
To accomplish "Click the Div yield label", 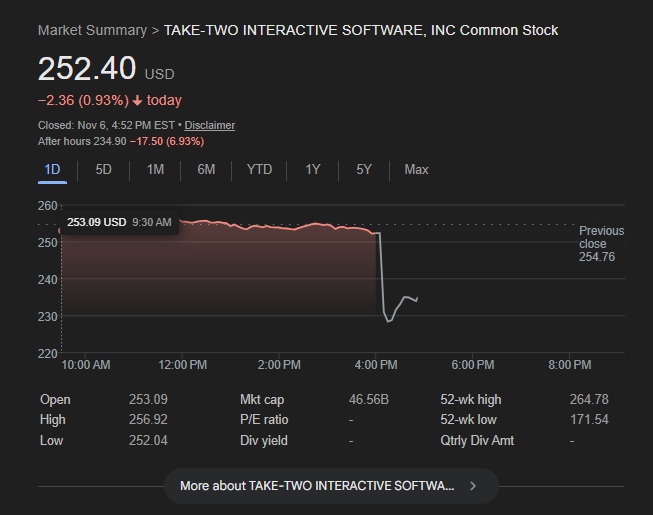I will 264,440.
